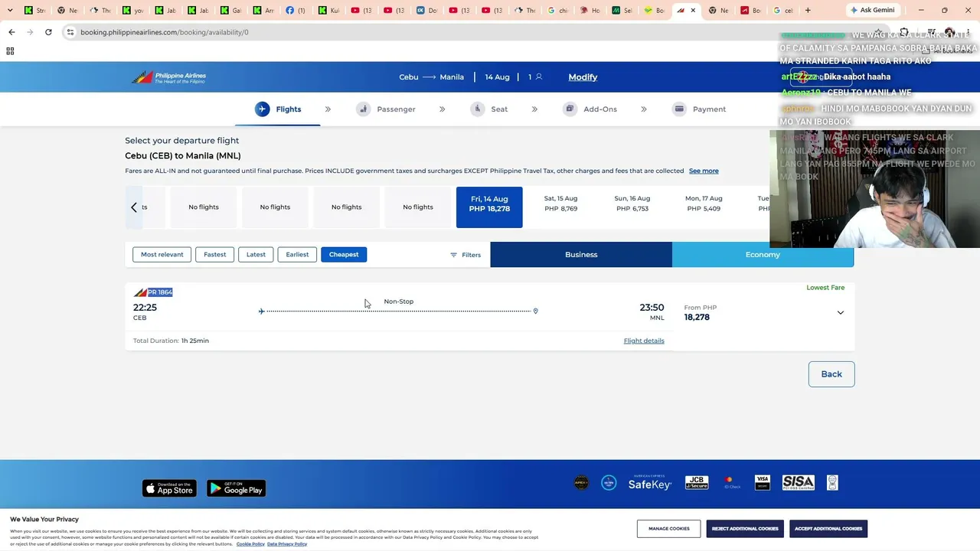Click the Visa Secure logo
Image resolution: width=980 pixels, height=551 pixels.
pyautogui.click(x=763, y=482)
